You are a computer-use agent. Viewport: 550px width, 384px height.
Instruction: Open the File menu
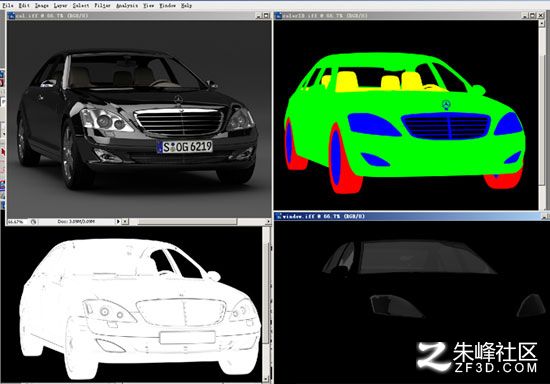tap(8, 5)
